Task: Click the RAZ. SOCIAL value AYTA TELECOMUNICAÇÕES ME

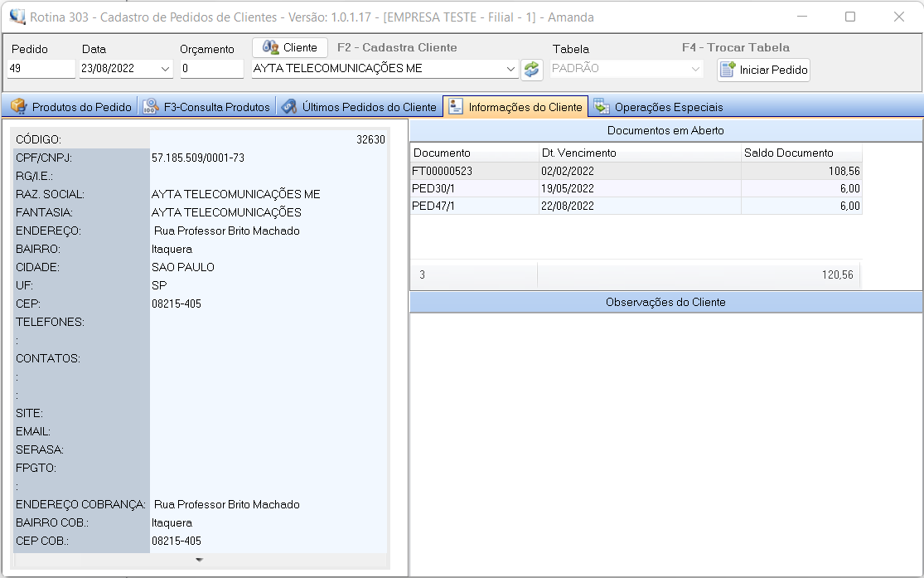Action: [x=235, y=194]
